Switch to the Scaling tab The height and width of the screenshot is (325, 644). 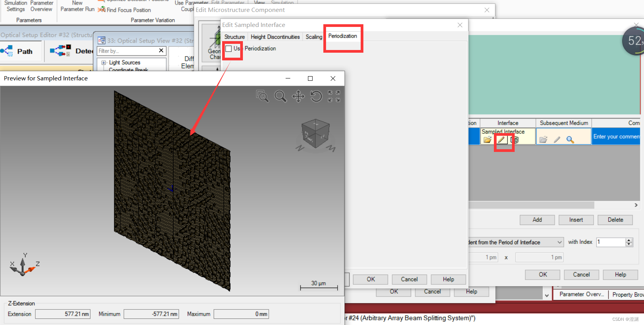pos(314,37)
